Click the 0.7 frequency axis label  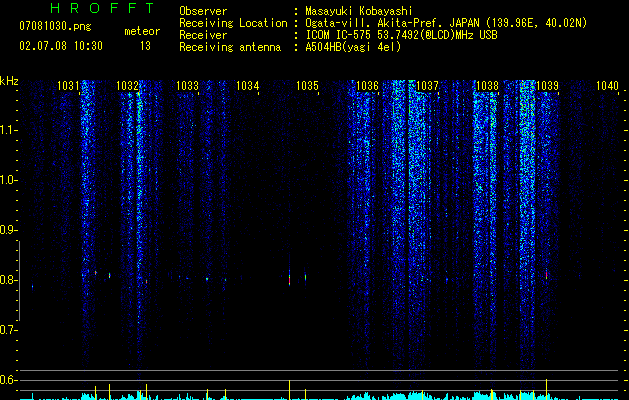(x=8, y=330)
